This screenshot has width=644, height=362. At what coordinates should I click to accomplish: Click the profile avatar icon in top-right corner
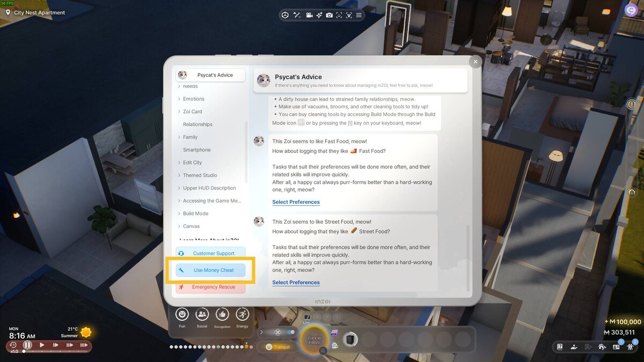click(631, 10)
